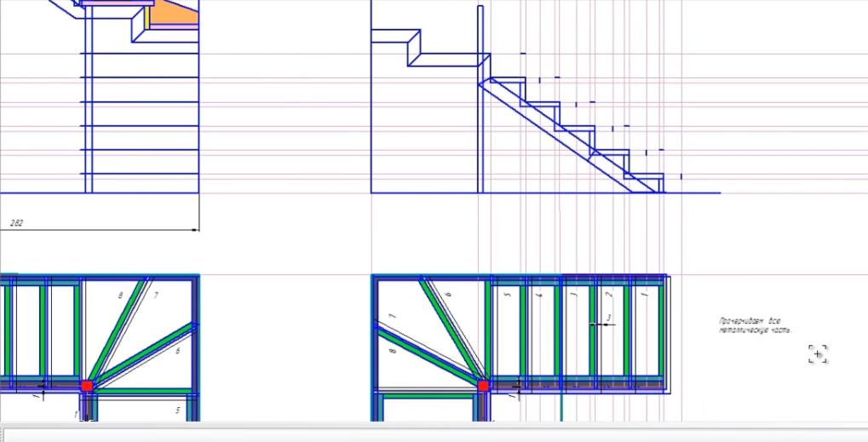This screenshot has height=442, width=868.
Task: Select the green beam between treads 1 and 2
Action: [x=627, y=332]
